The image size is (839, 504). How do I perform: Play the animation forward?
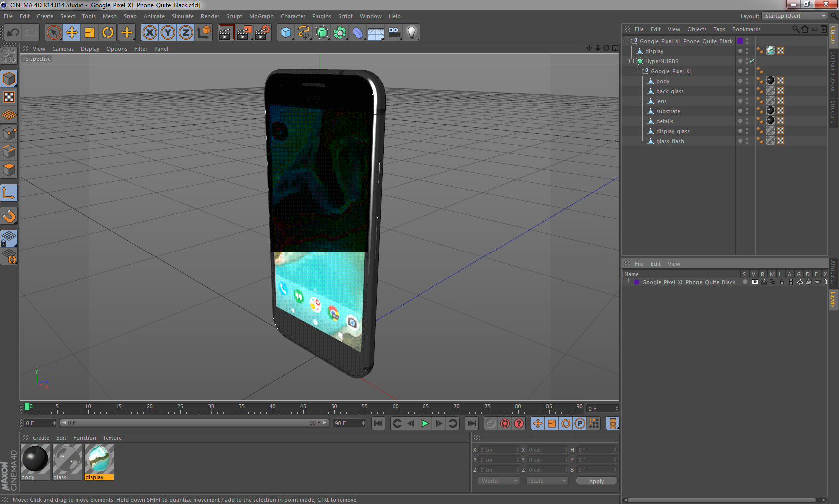[425, 423]
